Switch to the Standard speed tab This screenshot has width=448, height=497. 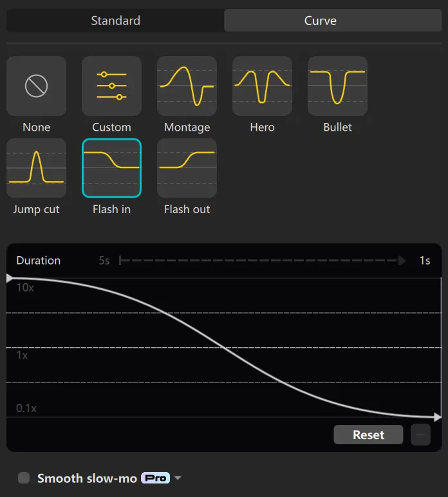[x=115, y=21]
